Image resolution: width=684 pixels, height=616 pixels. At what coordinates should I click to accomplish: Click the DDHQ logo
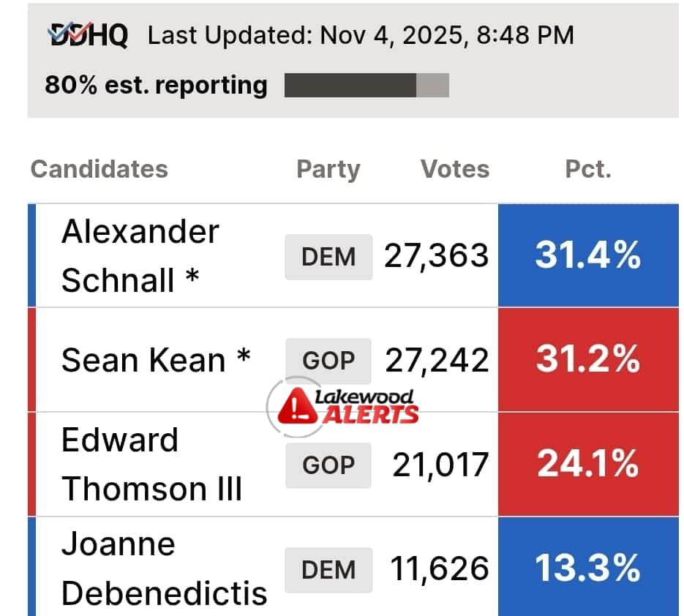pyautogui.click(x=88, y=35)
